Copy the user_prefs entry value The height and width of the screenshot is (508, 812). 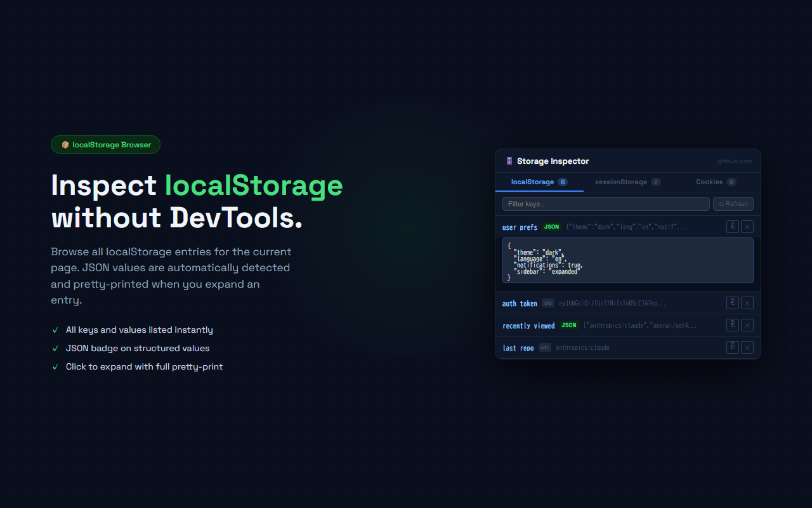pos(733,227)
